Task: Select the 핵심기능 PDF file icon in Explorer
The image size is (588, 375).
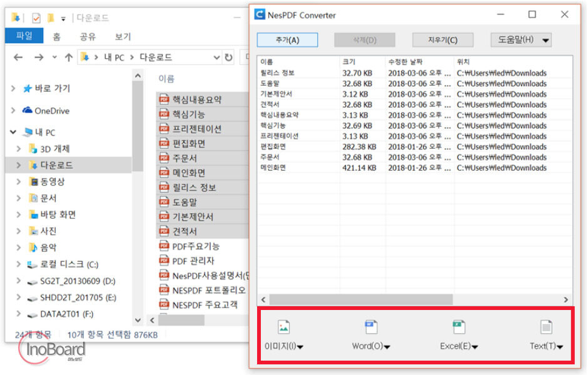Action: pyautogui.click(x=164, y=114)
